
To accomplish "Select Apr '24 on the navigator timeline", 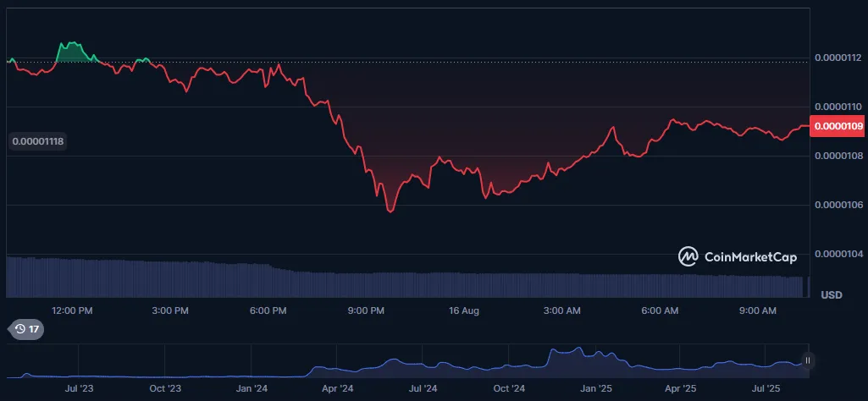I will click(x=338, y=389).
